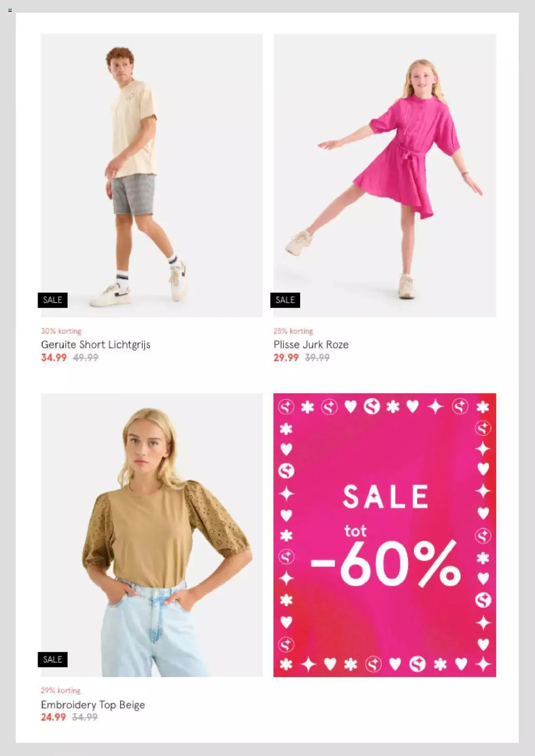Click the pink SALE tot -60% banner

click(x=385, y=535)
